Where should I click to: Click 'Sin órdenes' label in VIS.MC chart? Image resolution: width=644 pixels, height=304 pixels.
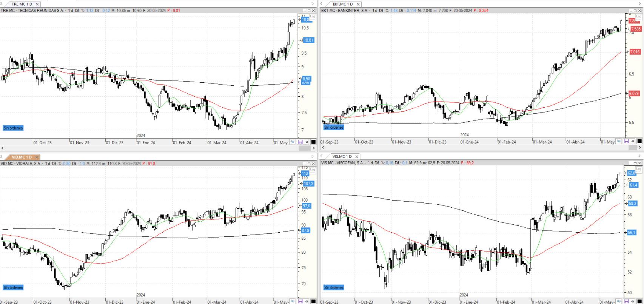click(x=334, y=287)
